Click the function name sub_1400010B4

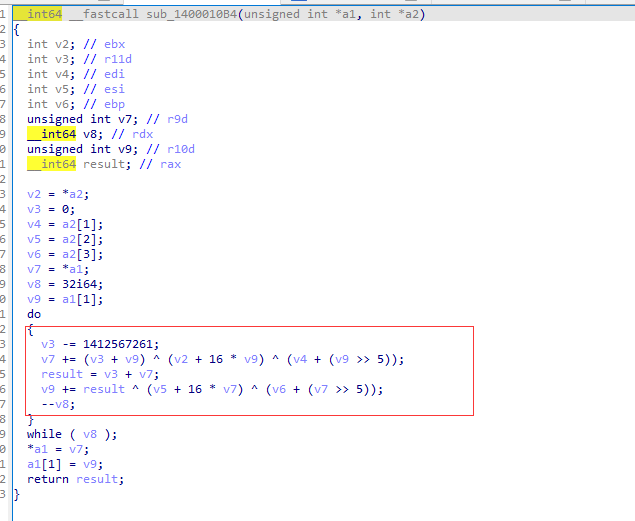pyautogui.click(x=195, y=13)
